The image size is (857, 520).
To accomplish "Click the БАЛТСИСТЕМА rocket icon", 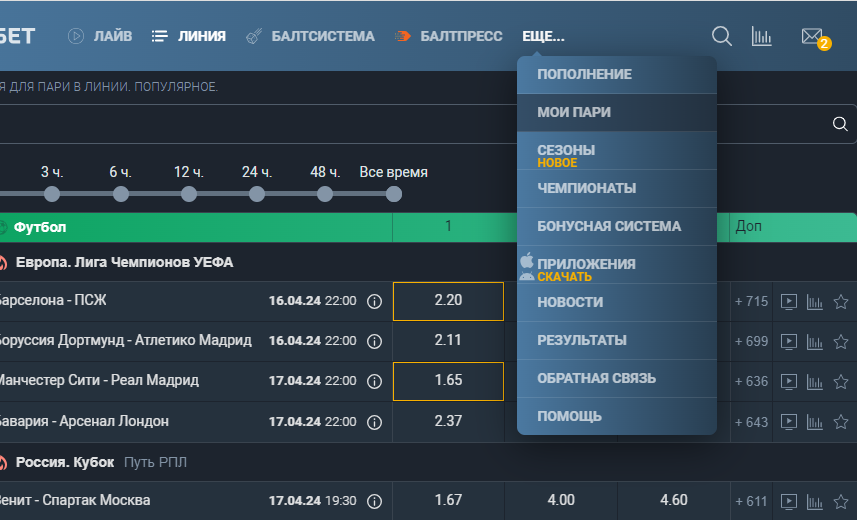I will click(x=254, y=36).
